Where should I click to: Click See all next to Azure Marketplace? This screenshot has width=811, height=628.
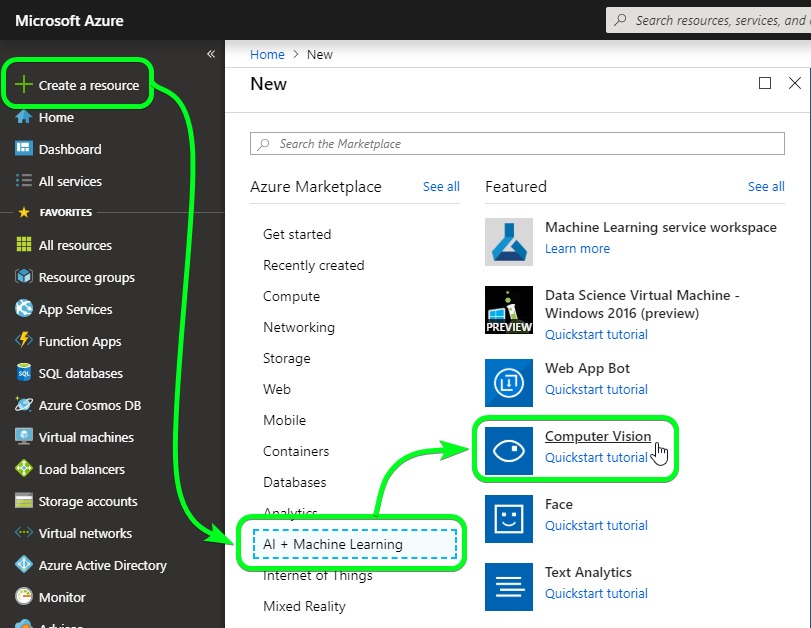(x=441, y=187)
